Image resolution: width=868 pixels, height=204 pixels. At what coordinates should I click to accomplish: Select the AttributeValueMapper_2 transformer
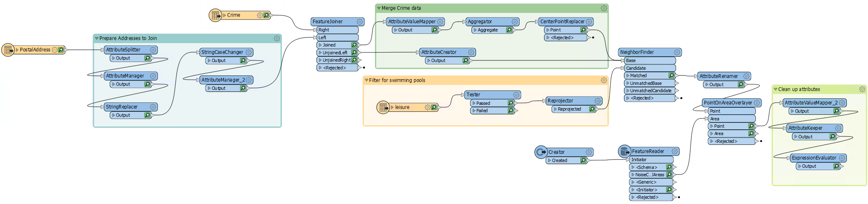[x=815, y=103]
